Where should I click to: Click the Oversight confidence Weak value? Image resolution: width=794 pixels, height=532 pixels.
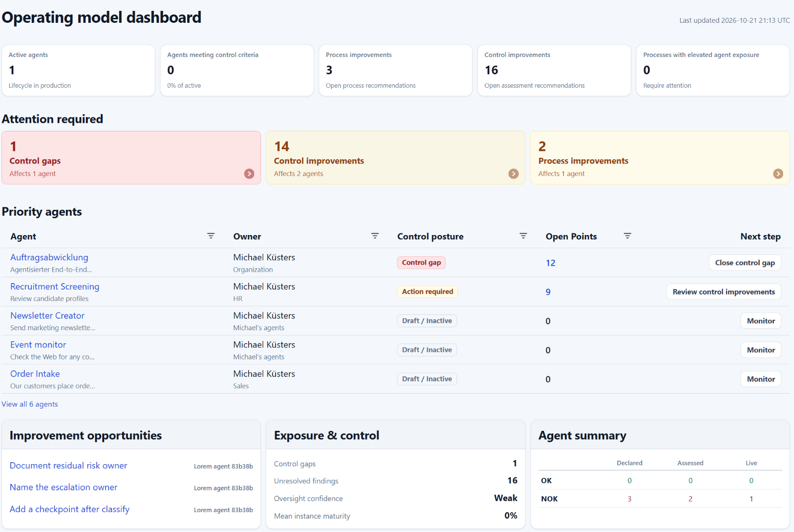tap(506, 498)
